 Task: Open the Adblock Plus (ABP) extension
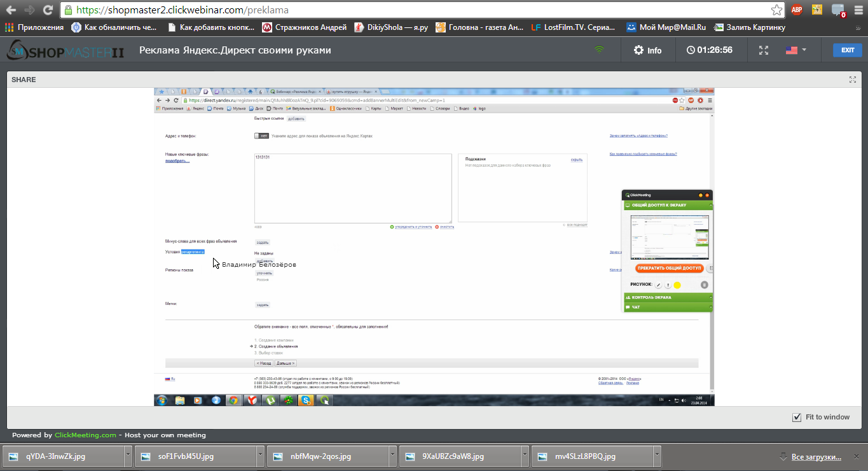coord(797,10)
